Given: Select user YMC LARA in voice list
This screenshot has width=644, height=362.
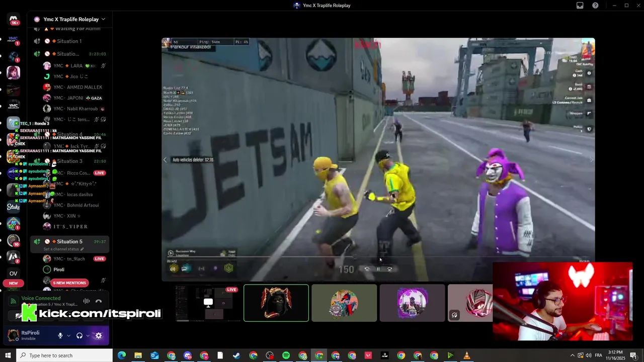Looking at the screenshot, I should click(74, 66).
